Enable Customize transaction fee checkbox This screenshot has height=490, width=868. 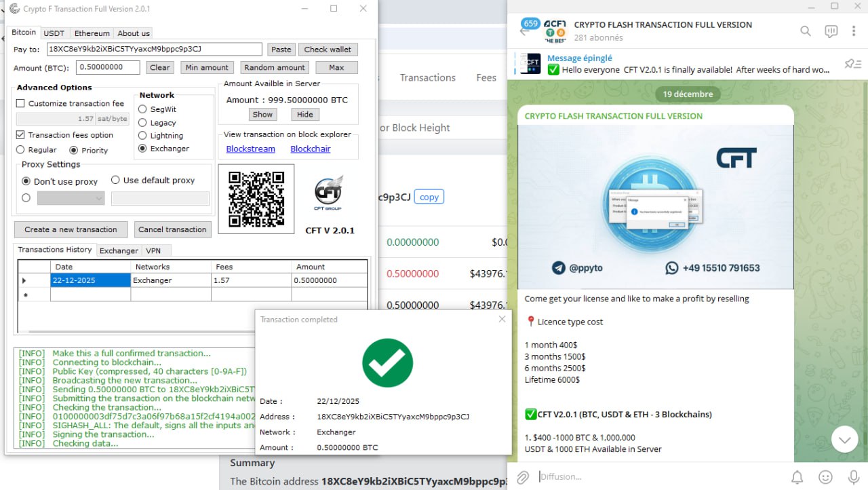pos(20,104)
